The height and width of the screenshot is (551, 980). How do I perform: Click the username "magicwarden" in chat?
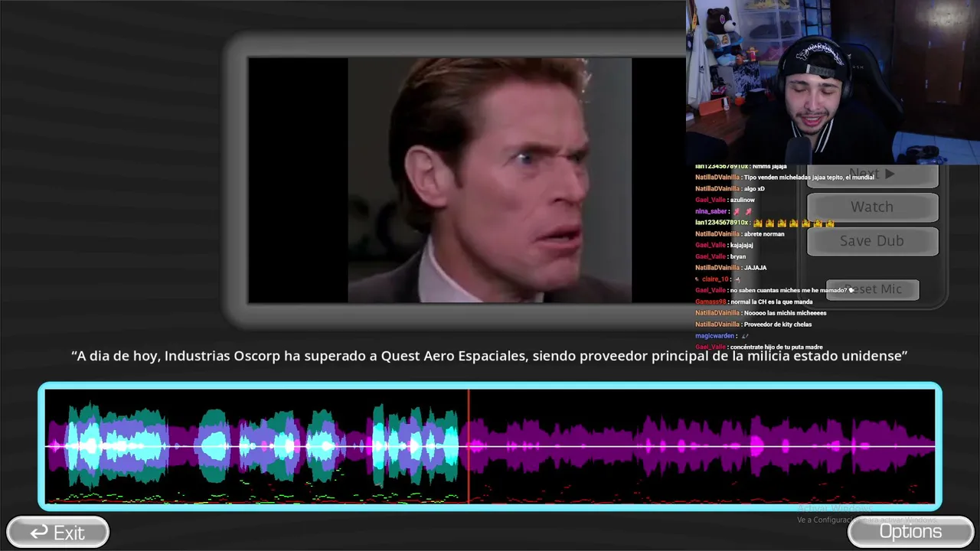(715, 336)
